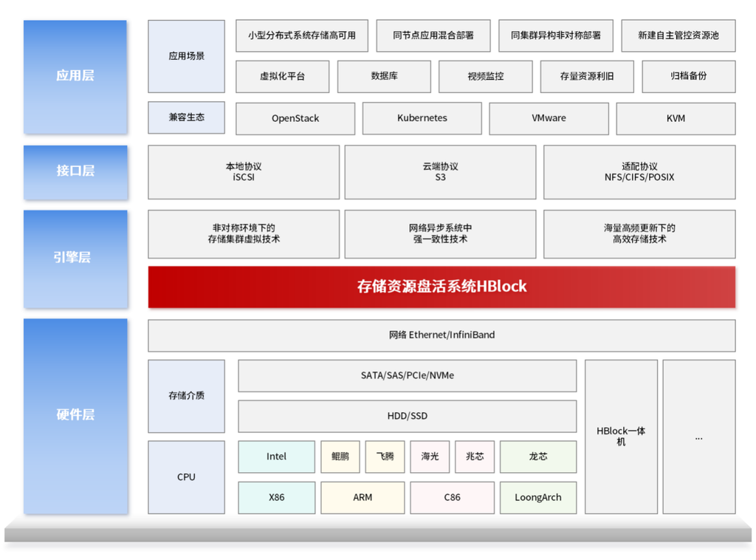Screen dimensions: 756x560
Task: Click the KVM virtualization block
Action: pyautogui.click(x=676, y=118)
